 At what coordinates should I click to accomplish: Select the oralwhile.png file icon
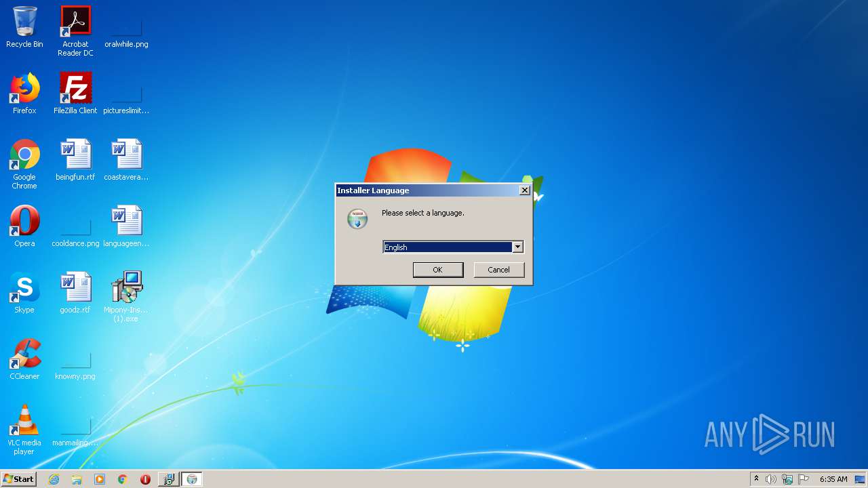pos(126,27)
